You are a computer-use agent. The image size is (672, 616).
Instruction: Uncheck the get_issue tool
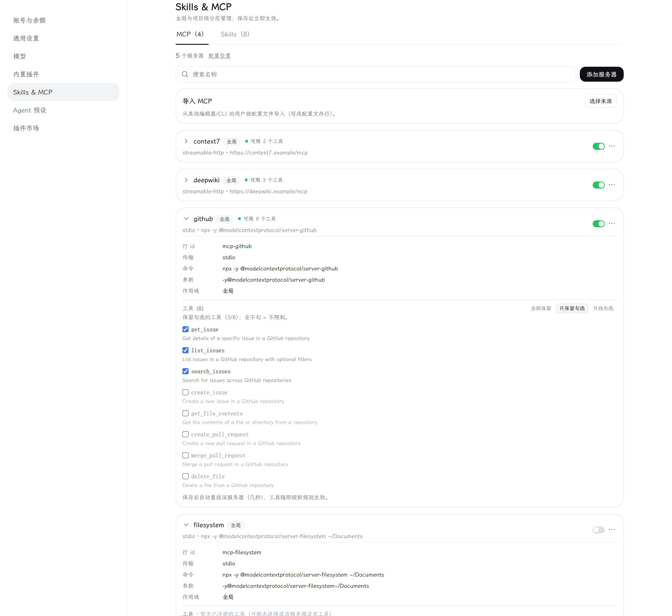(185, 329)
